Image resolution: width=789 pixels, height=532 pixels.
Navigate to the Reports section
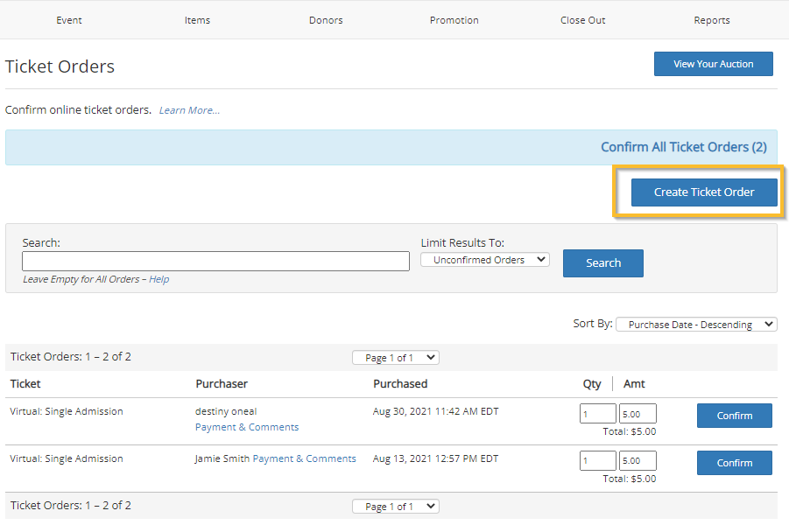pos(711,19)
